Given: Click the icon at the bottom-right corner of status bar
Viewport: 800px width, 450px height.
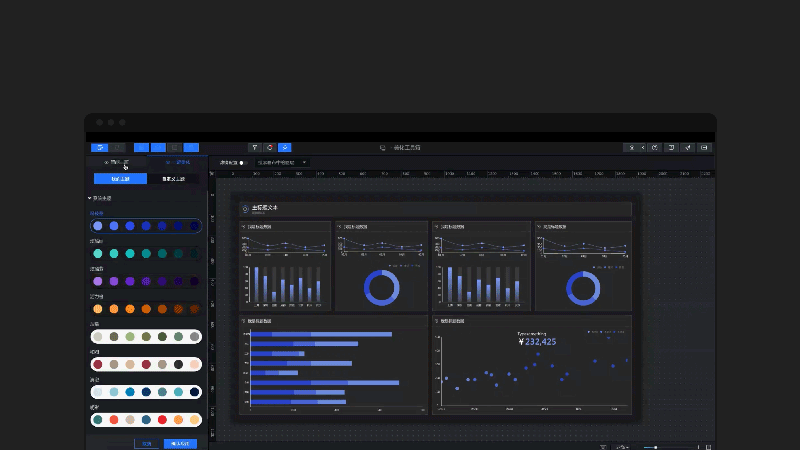Looking at the screenshot, I should click(x=708, y=447).
